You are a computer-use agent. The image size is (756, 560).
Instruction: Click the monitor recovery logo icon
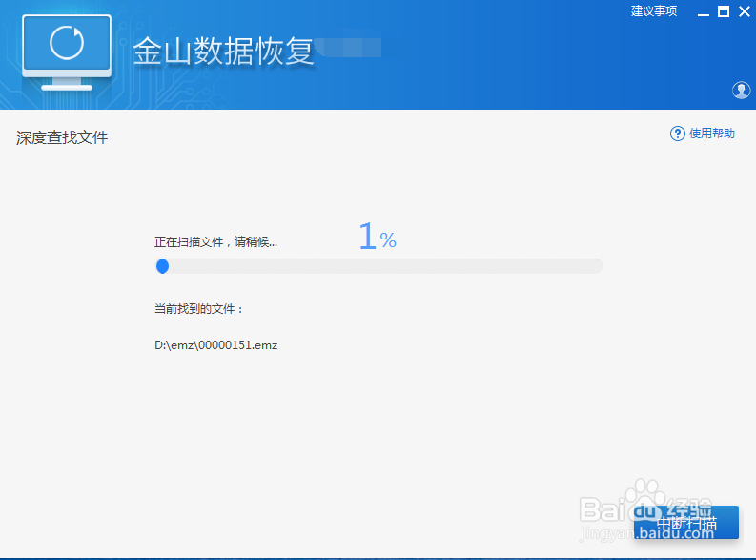[67, 52]
